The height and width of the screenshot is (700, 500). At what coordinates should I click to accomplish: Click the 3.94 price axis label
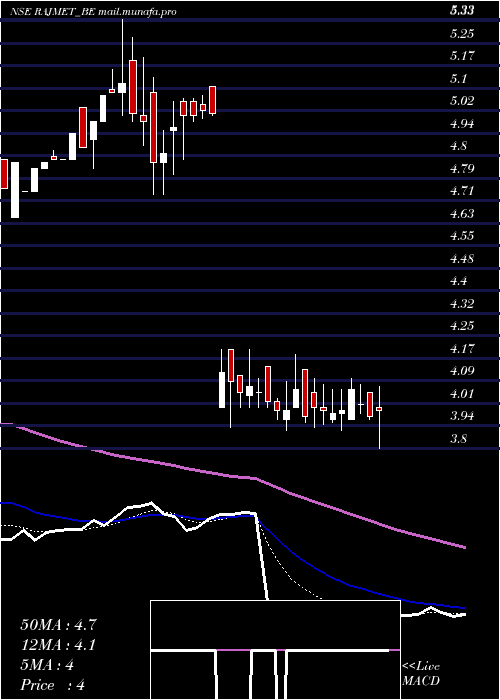click(462, 416)
